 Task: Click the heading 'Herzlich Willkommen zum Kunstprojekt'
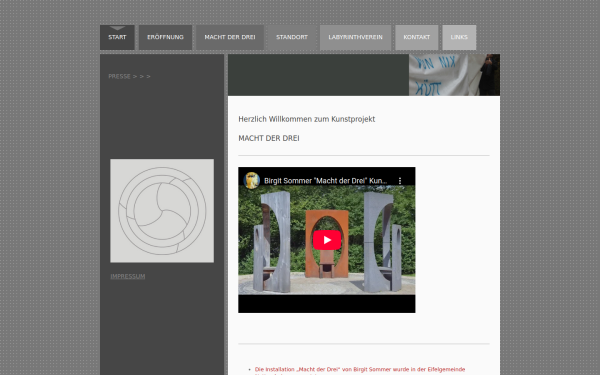pos(307,119)
